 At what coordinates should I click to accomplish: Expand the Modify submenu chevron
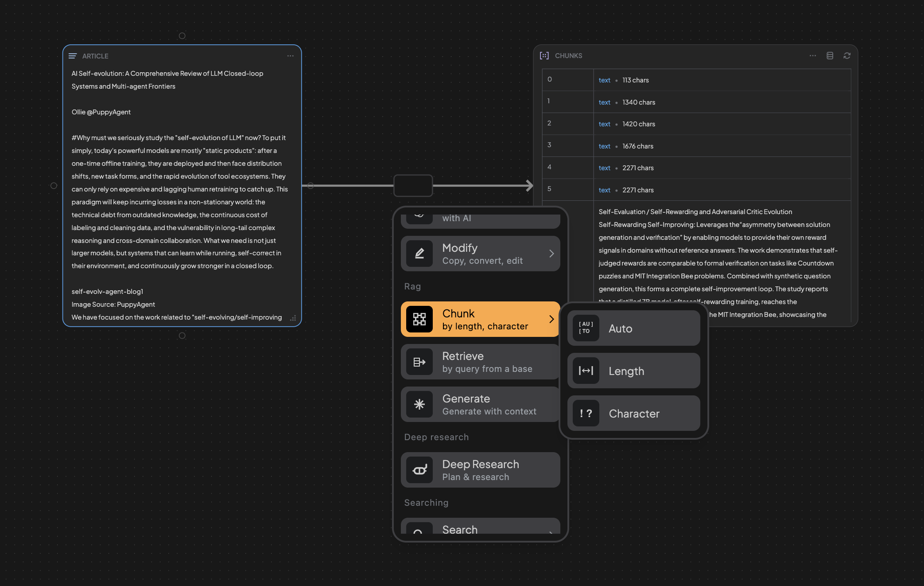(551, 254)
